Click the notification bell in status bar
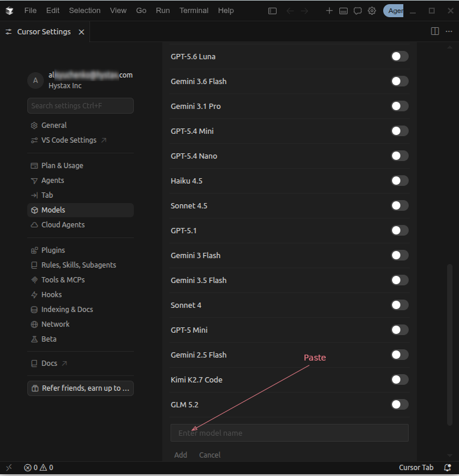Viewport: 459px width, 476px height. 448,468
